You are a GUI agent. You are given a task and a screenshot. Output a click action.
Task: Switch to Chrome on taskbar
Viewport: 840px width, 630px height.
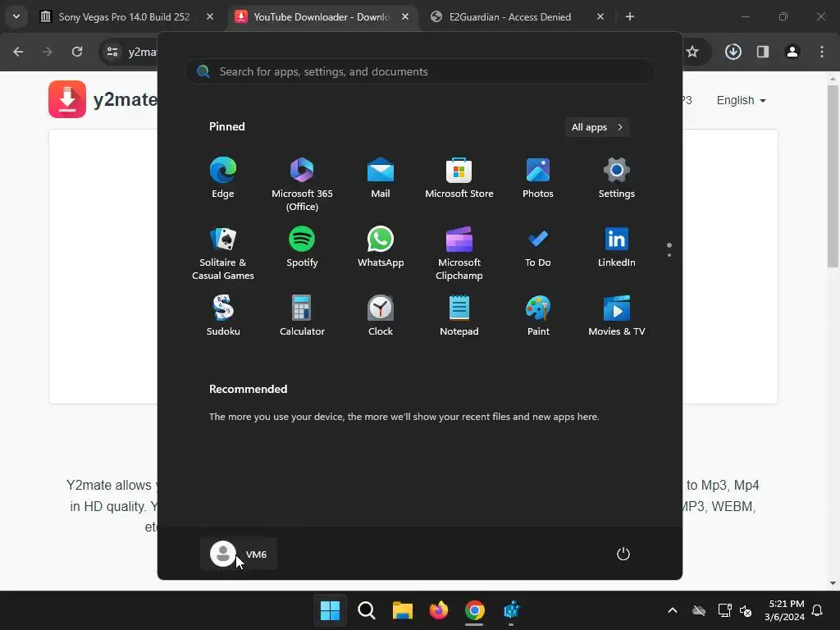coord(475,610)
